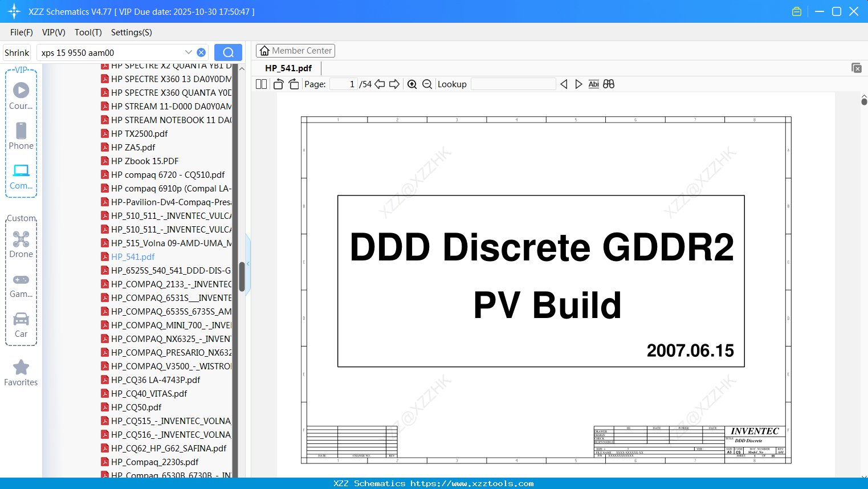Image resolution: width=868 pixels, height=489 pixels.
Task: Click the Shrink button
Action: click(x=17, y=52)
